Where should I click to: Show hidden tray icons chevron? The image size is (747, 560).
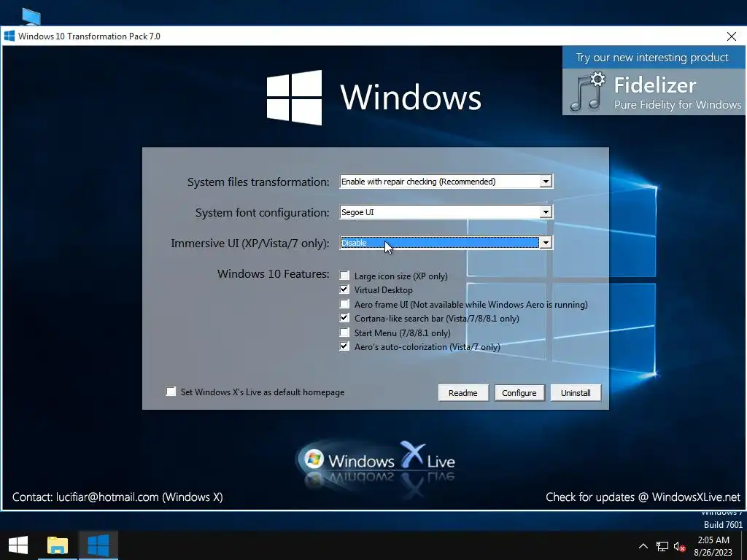[643, 546]
